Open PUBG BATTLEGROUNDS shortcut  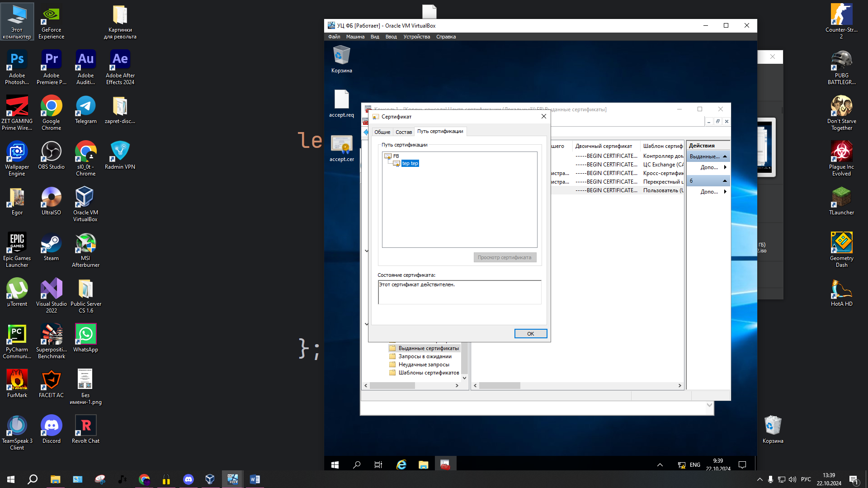tap(841, 67)
